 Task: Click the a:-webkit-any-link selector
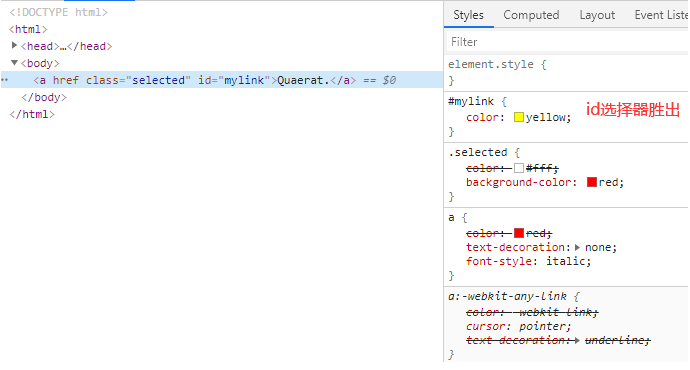coord(507,296)
